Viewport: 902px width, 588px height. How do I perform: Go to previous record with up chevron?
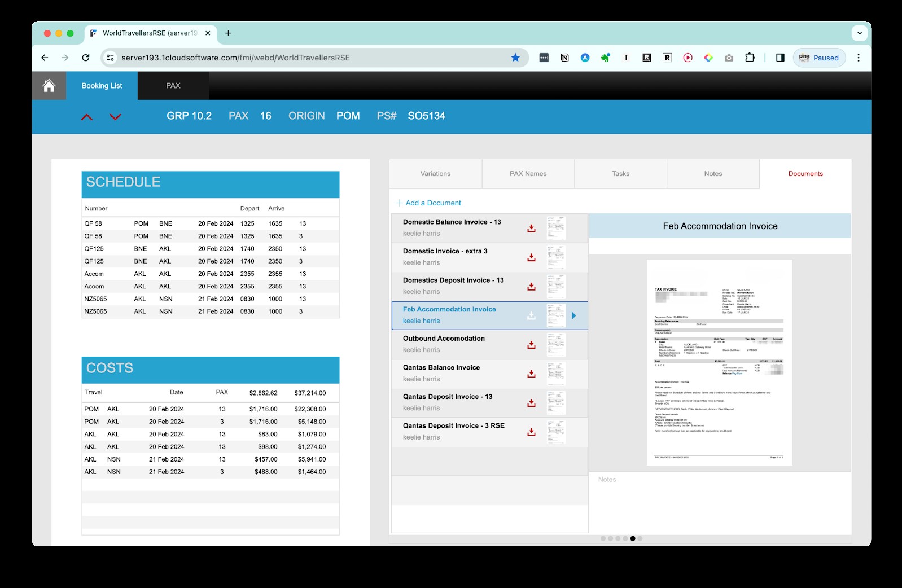pos(86,117)
